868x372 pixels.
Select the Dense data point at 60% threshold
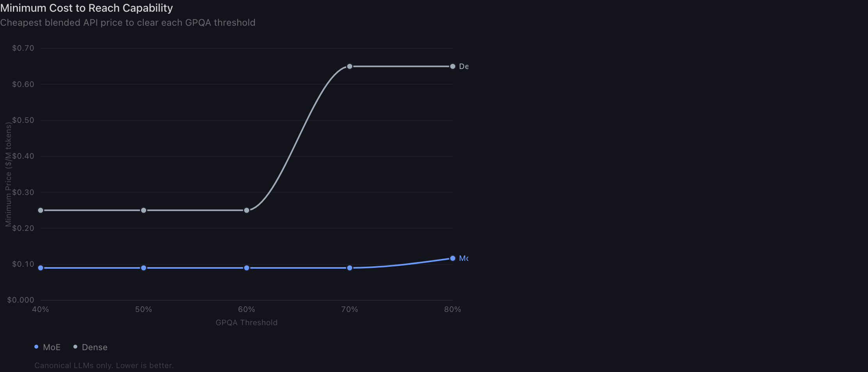247,210
